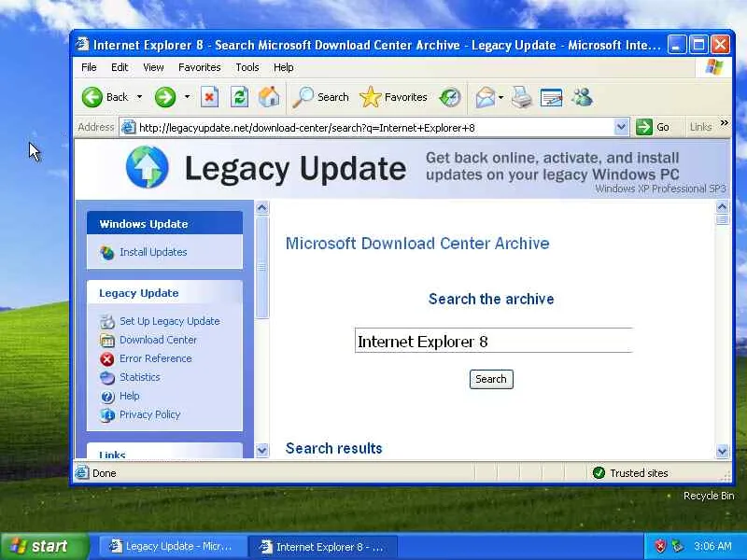Open the Home page icon
Screen dimensions: 747x560
pyautogui.click(x=269, y=97)
